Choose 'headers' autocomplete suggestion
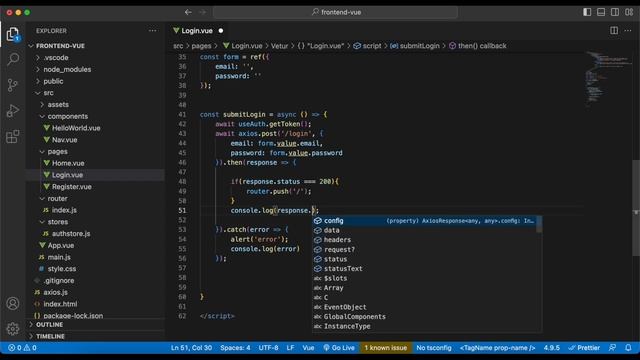640x360 pixels. click(x=424, y=240)
